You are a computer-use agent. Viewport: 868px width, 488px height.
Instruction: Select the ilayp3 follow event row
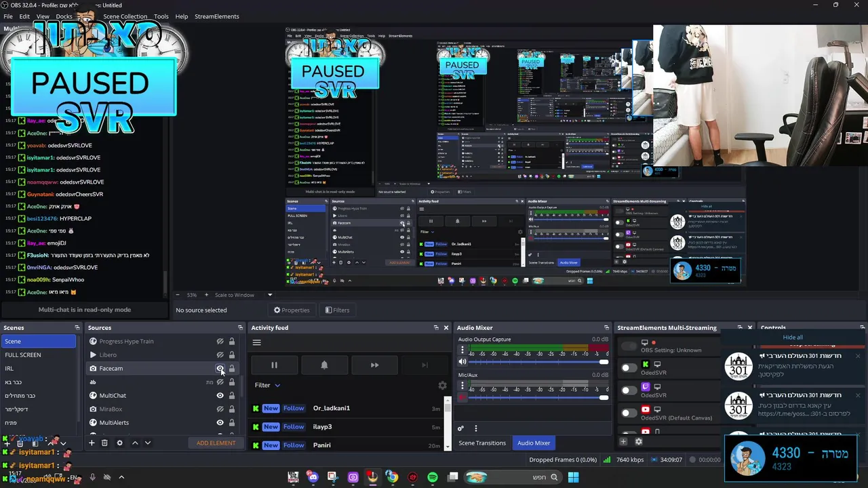346,426
